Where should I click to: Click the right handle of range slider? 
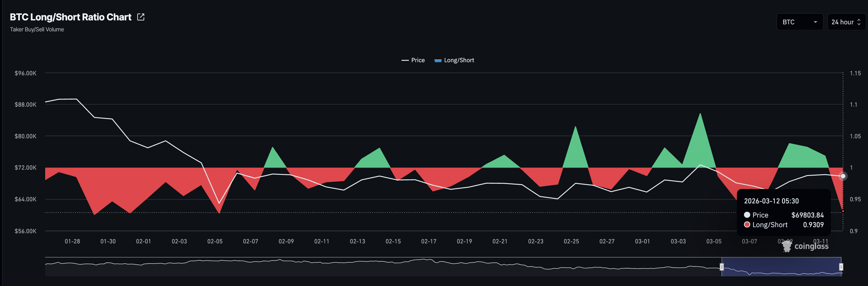point(841,267)
